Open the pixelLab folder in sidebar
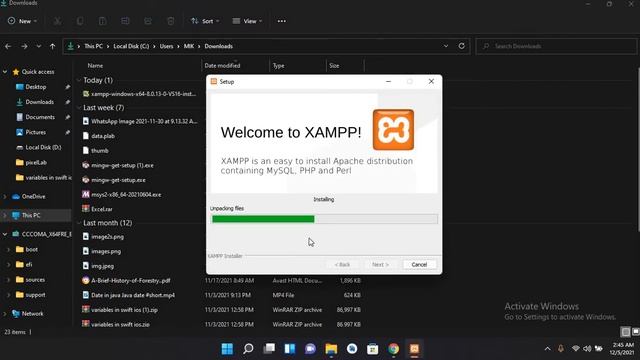 (36, 162)
